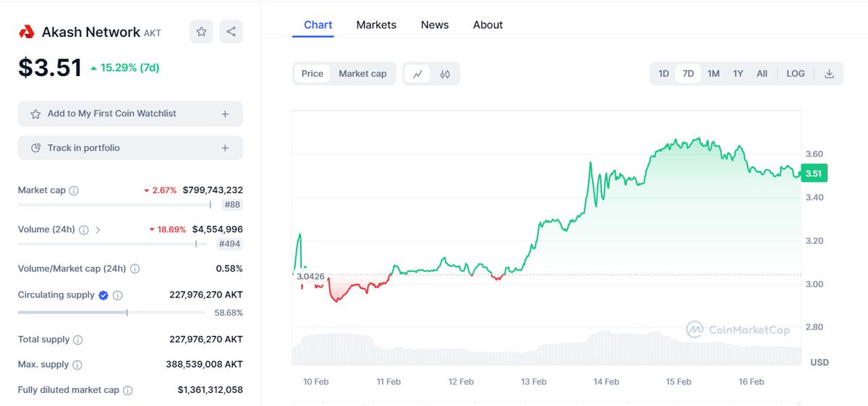Open the Markets tab
The height and width of the screenshot is (406, 868).
(376, 25)
